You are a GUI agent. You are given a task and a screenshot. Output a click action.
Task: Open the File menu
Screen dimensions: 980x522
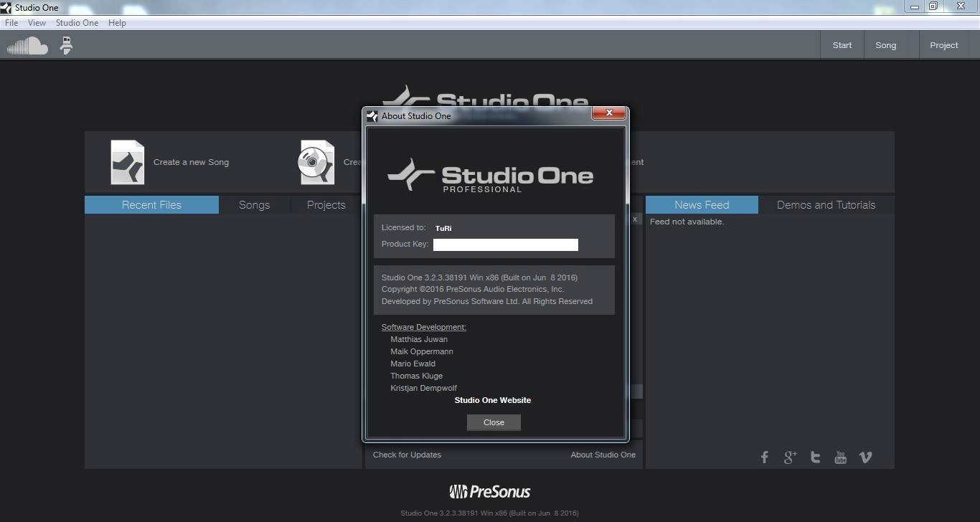[11, 23]
